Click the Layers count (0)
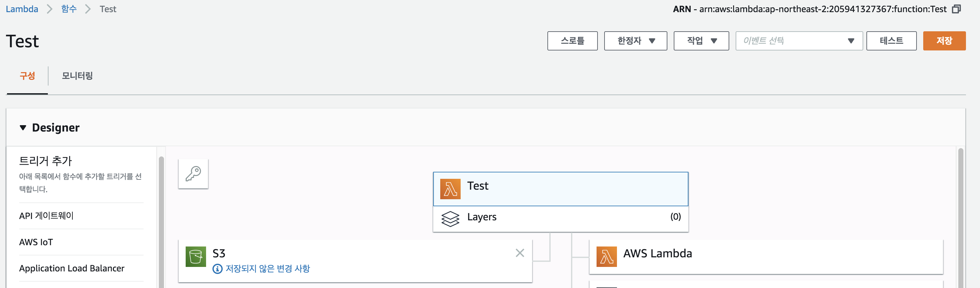 pyautogui.click(x=675, y=217)
